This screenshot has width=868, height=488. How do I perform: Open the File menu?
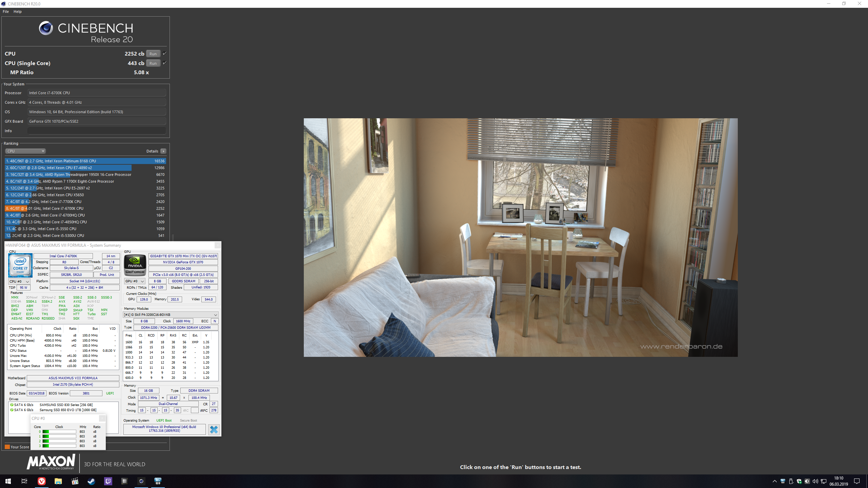point(6,12)
